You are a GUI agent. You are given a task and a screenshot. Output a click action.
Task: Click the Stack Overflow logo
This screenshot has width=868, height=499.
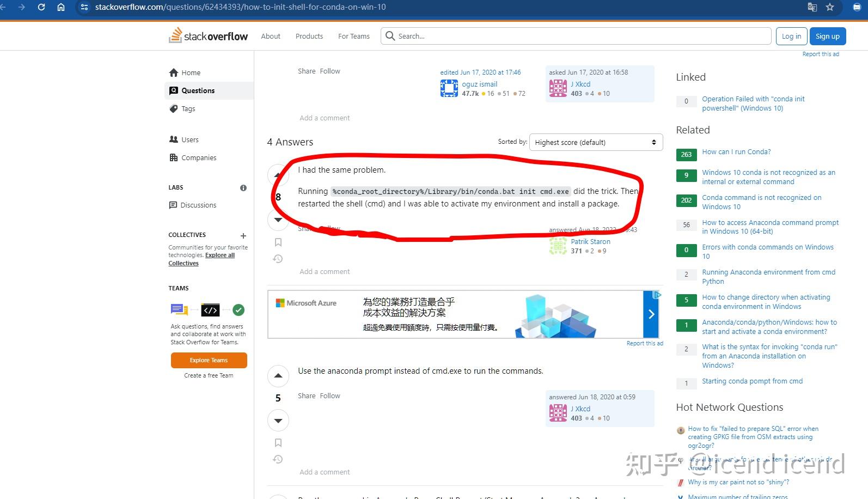[208, 36]
